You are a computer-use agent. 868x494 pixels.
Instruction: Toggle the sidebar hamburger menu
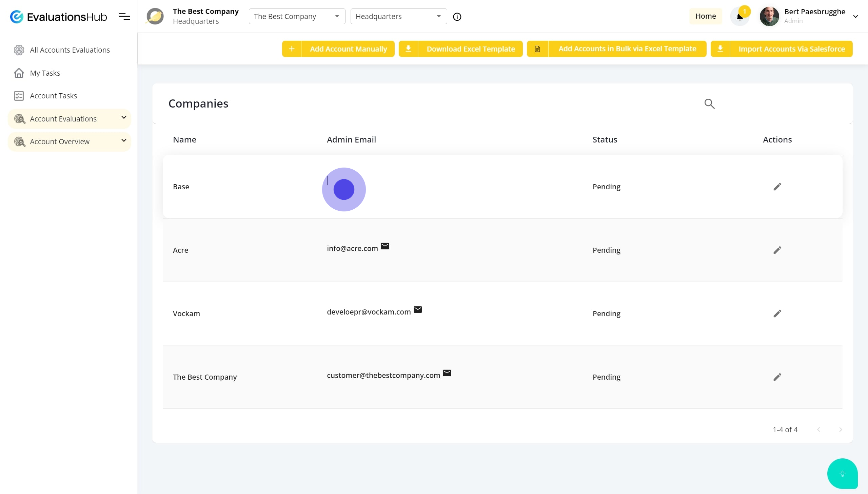click(x=124, y=16)
